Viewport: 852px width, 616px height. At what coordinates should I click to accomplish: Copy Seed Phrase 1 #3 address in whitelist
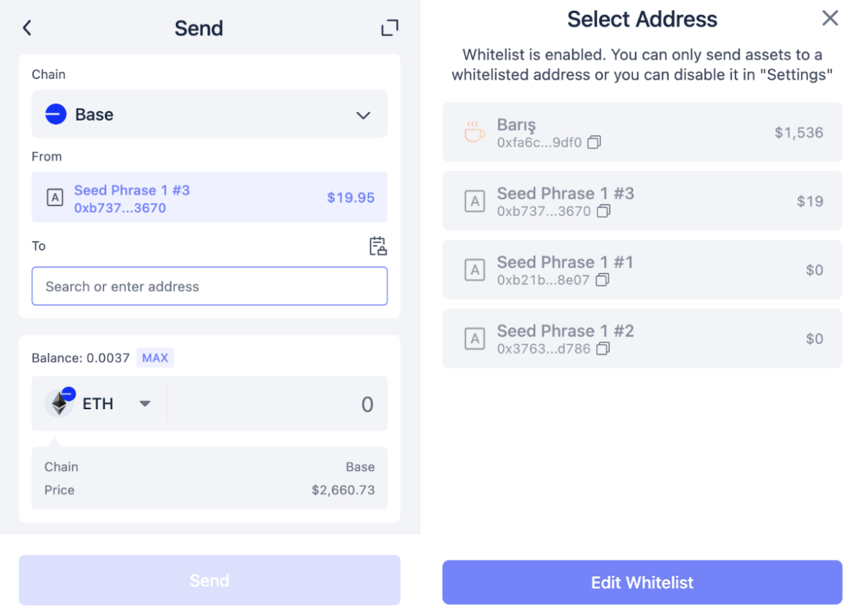pos(603,211)
